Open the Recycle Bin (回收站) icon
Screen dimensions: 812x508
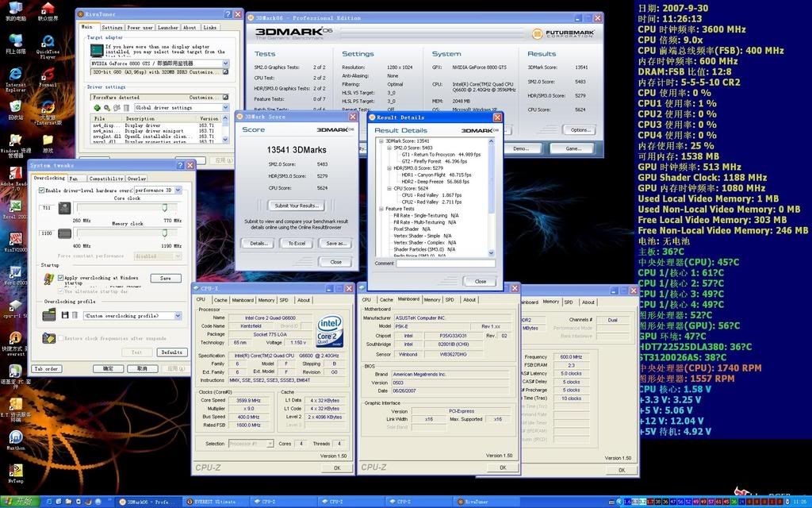[x=16, y=110]
